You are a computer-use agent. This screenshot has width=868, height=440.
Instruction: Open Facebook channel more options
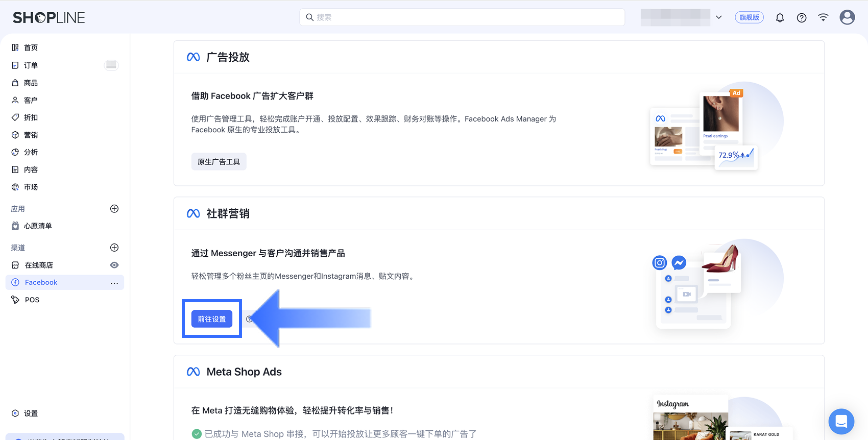[114, 283]
